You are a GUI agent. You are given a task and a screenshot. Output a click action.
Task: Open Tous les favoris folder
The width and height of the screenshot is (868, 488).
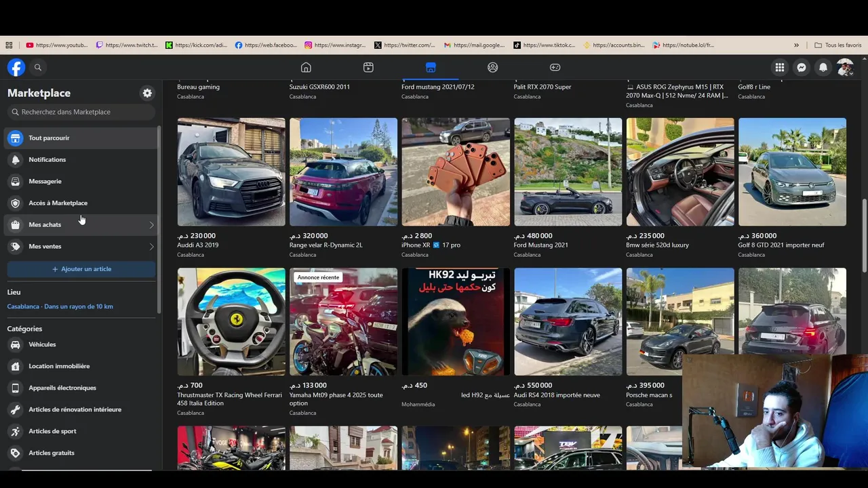pyautogui.click(x=838, y=45)
